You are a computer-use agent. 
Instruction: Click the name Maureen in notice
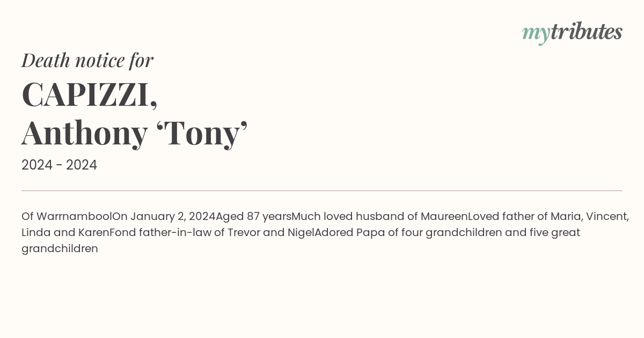pos(444,217)
